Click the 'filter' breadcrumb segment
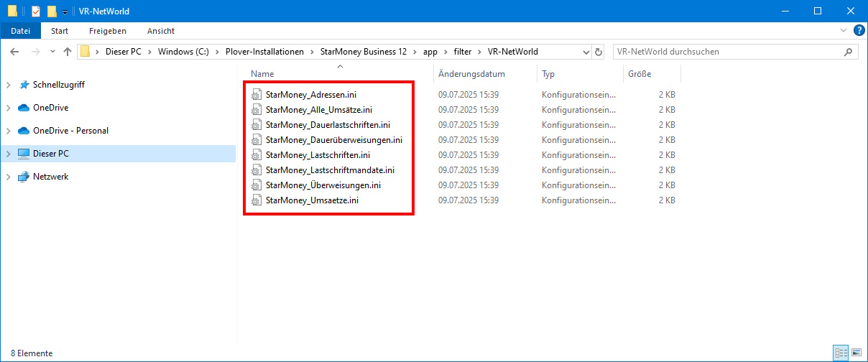This screenshot has height=362, width=868. click(462, 52)
